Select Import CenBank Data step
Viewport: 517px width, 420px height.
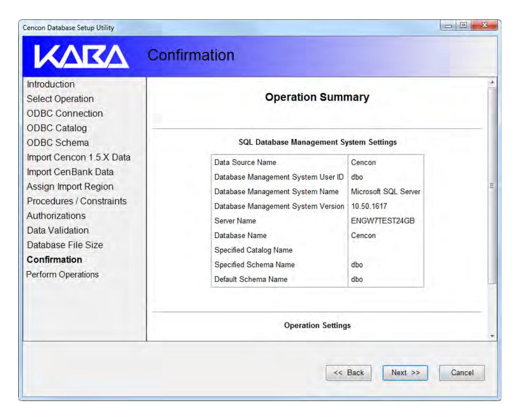pos(70,172)
